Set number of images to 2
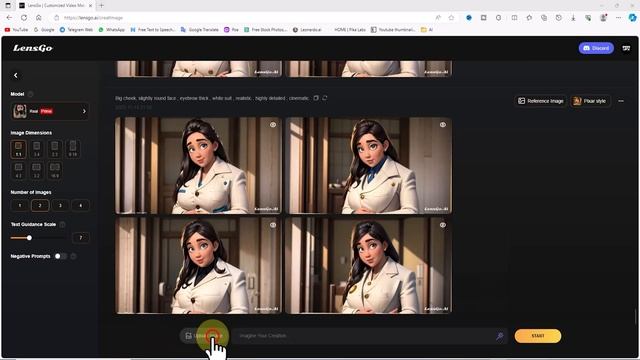 (x=40, y=205)
